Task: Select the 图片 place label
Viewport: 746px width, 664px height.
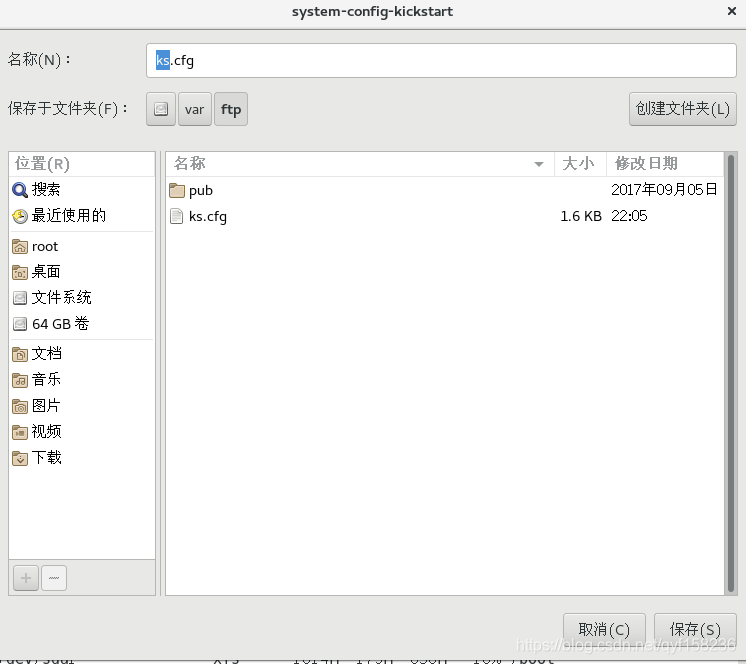Action: 46,406
